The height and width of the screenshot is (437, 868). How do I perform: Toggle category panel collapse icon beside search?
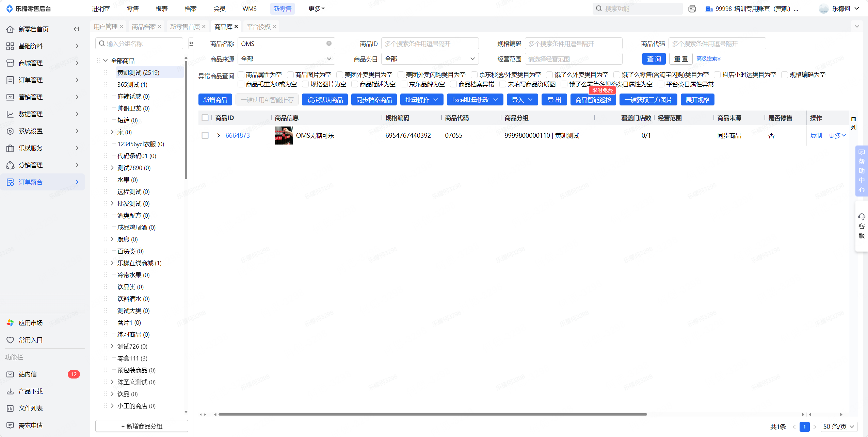point(191,44)
